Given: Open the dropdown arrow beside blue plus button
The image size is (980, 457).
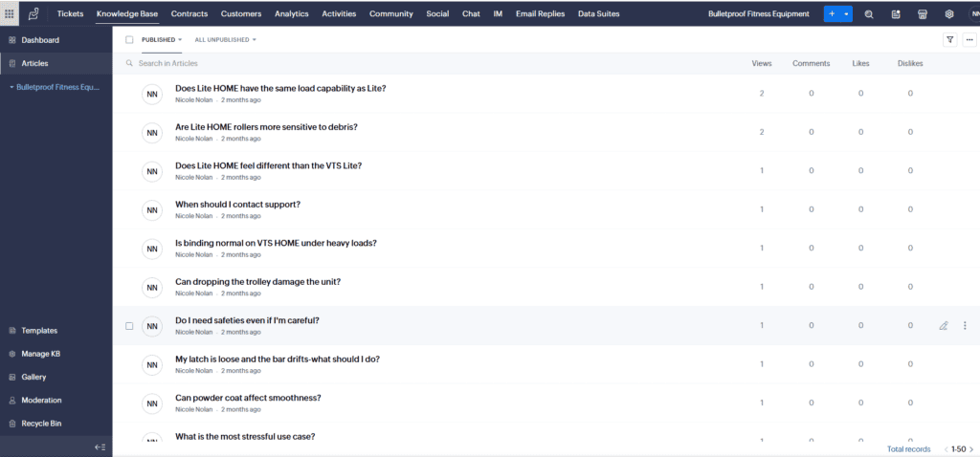Looking at the screenshot, I should (846, 13).
